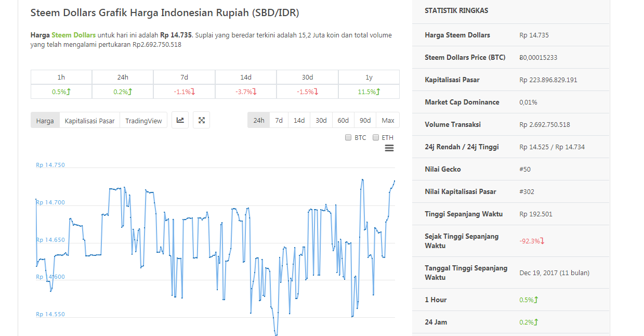This screenshot has width=644, height=336.
Task: Click the 1h change value 0.5%
Action: (x=61, y=92)
